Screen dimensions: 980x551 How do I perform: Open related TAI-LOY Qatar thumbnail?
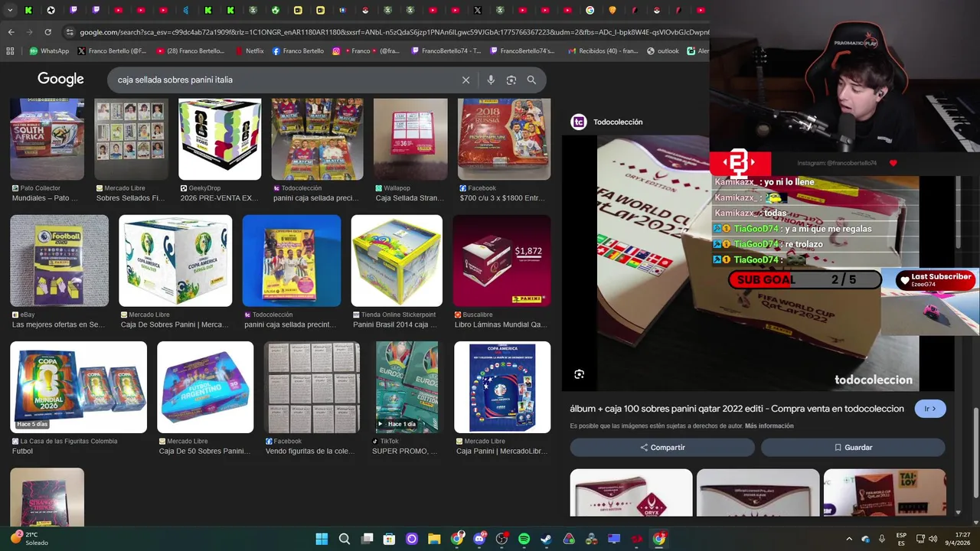pos(884,493)
